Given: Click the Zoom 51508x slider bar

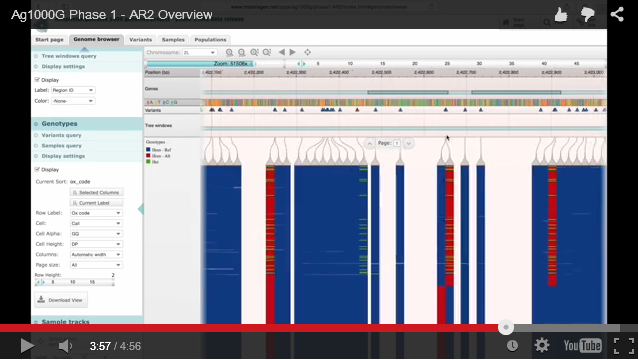Looking at the screenshot, I should tap(199, 64).
